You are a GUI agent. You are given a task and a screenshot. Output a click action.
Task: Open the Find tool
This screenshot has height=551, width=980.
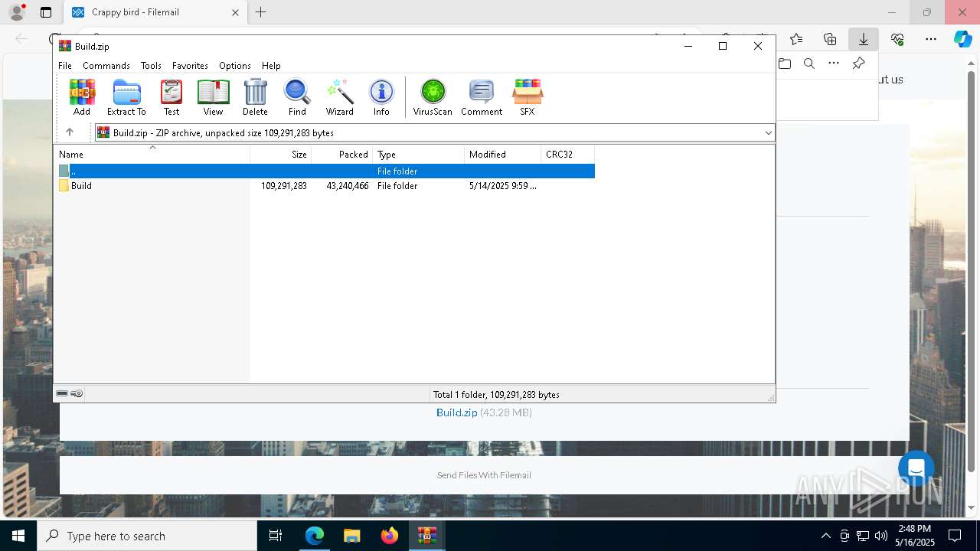pyautogui.click(x=297, y=97)
